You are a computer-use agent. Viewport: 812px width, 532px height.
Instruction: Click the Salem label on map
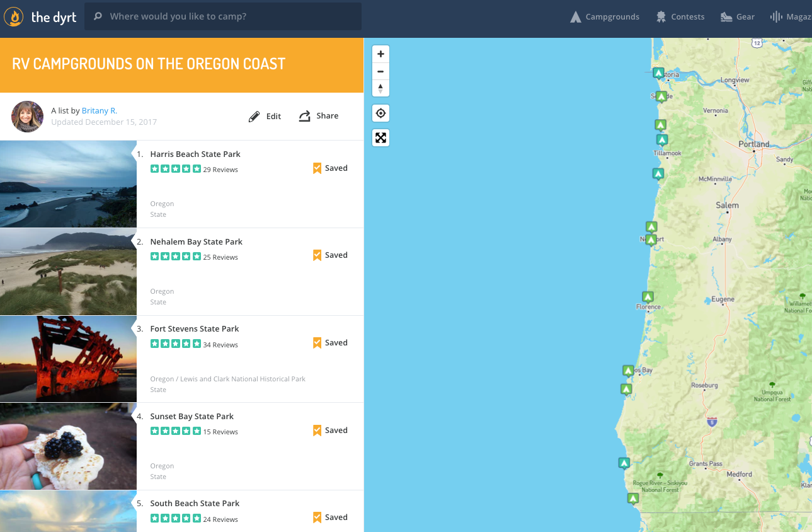tap(728, 205)
